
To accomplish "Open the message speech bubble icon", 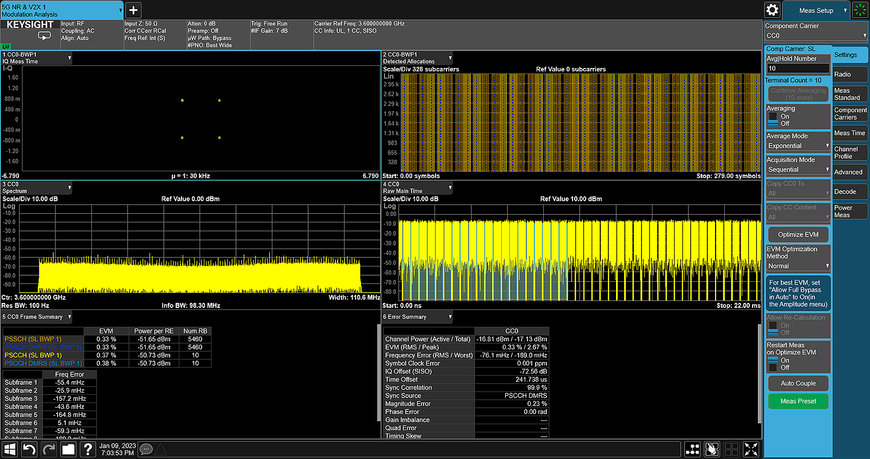I will tap(146, 449).
